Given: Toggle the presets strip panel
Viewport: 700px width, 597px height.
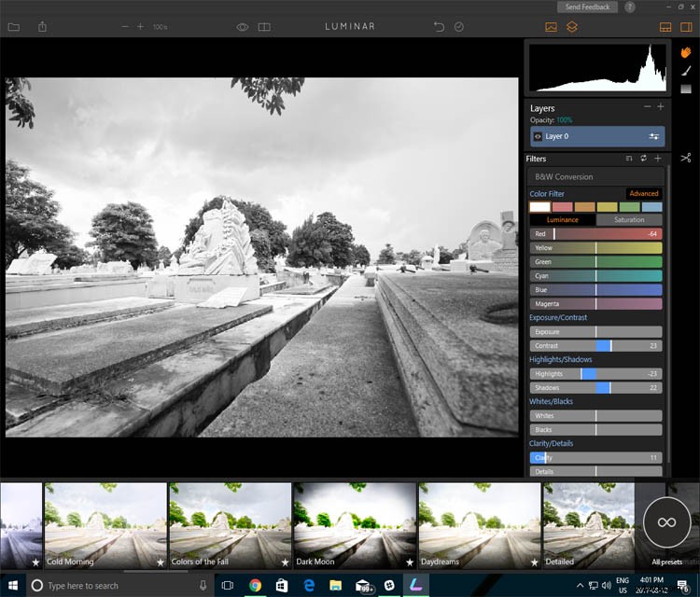Looking at the screenshot, I should pos(665,27).
